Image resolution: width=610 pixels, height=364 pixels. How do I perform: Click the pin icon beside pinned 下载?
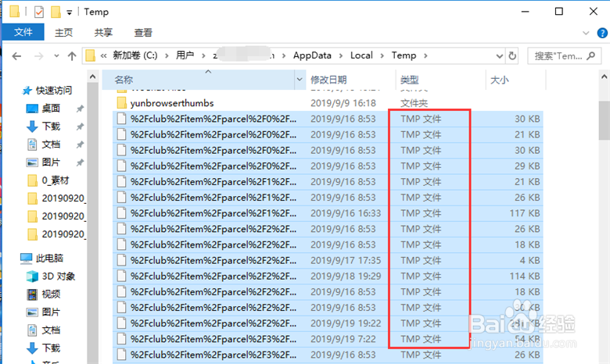(80, 127)
